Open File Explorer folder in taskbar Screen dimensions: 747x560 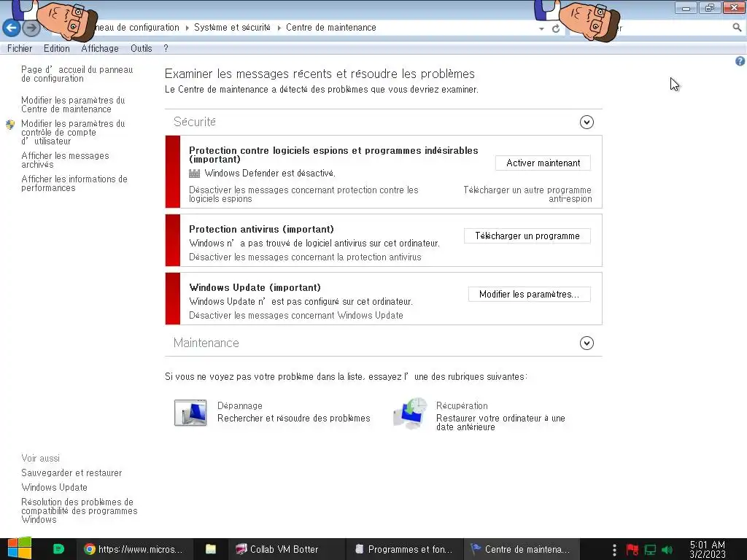(211, 549)
